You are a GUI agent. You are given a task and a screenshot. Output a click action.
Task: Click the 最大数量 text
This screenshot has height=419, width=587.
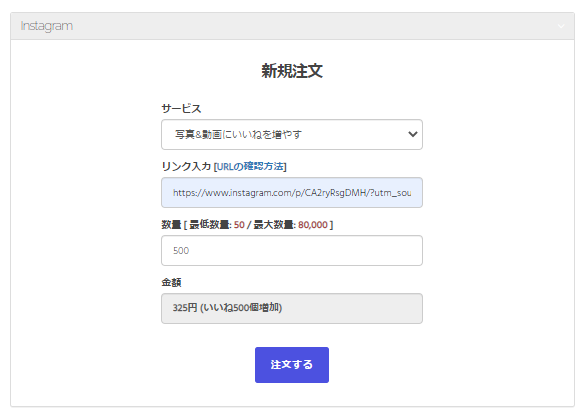(x=274, y=225)
